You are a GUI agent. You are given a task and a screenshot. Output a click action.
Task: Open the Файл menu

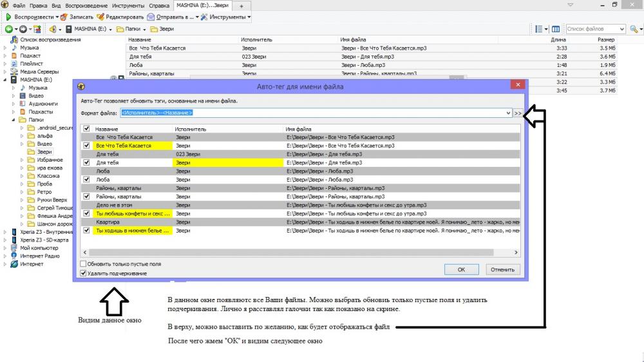[x=19, y=6]
